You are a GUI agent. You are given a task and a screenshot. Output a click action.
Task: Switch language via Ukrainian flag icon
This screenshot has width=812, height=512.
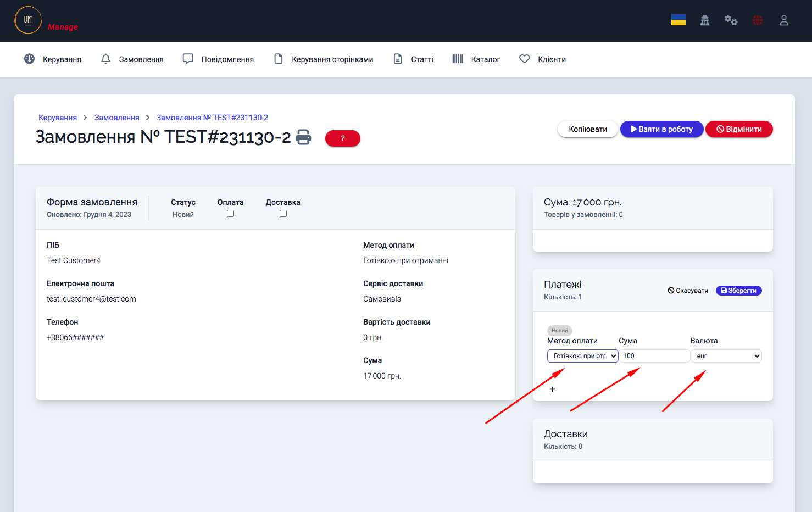tap(678, 20)
